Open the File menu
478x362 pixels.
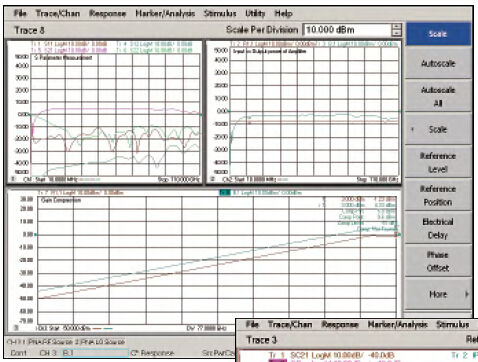pos(20,13)
